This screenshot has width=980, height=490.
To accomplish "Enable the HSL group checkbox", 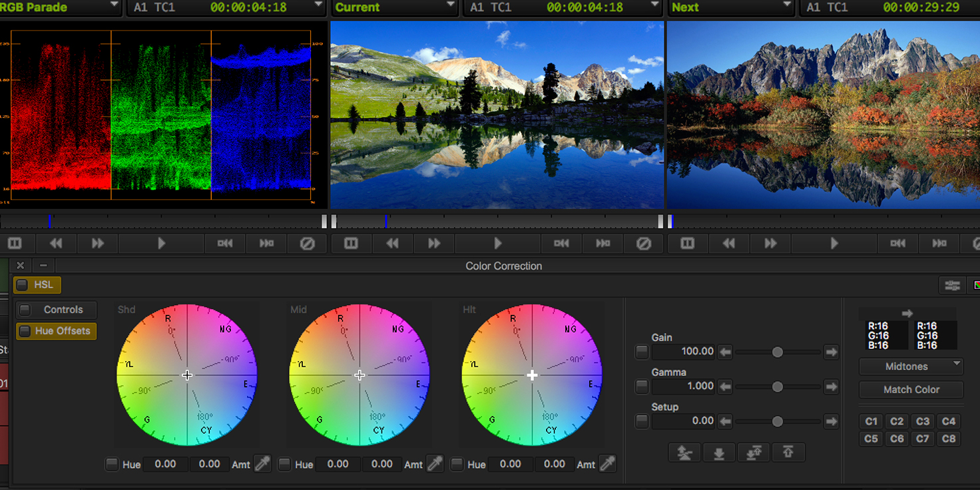I will pyautogui.click(x=23, y=285).
